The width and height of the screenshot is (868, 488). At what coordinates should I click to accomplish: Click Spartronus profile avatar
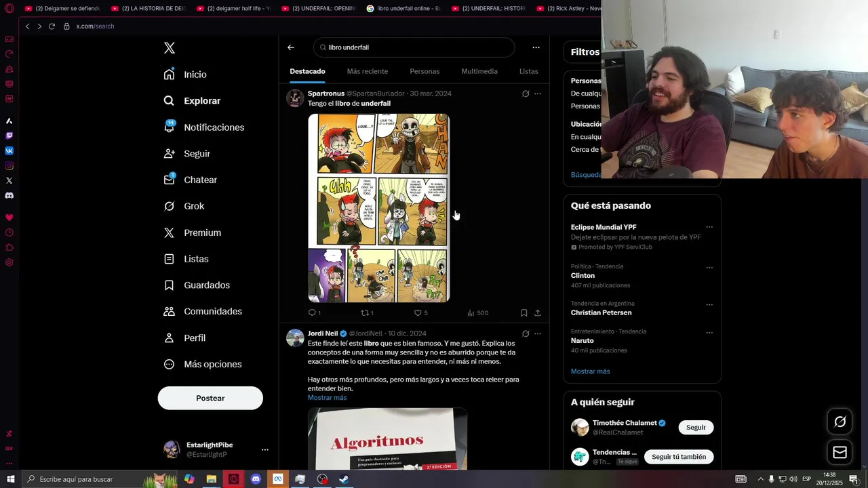click(x=295, y=98)
